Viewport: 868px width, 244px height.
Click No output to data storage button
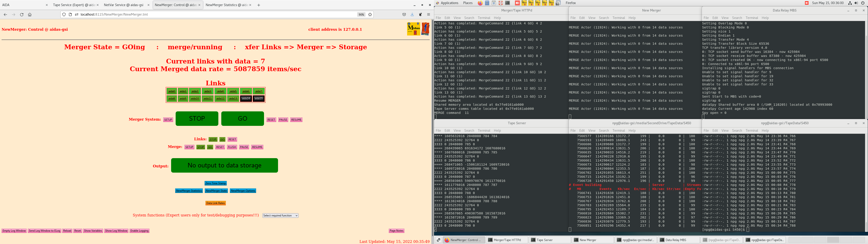[x=224, y=165]
